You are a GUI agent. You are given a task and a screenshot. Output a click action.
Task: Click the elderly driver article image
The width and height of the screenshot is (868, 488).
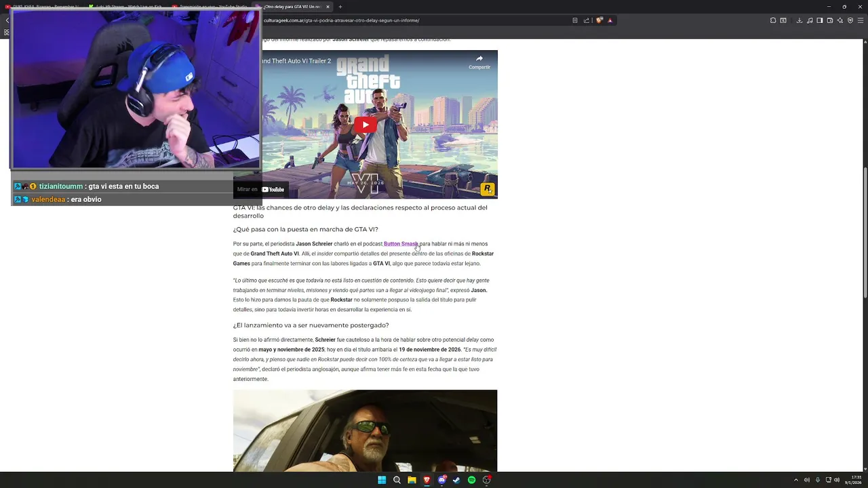pyautogui.click(x=365, y=430)
